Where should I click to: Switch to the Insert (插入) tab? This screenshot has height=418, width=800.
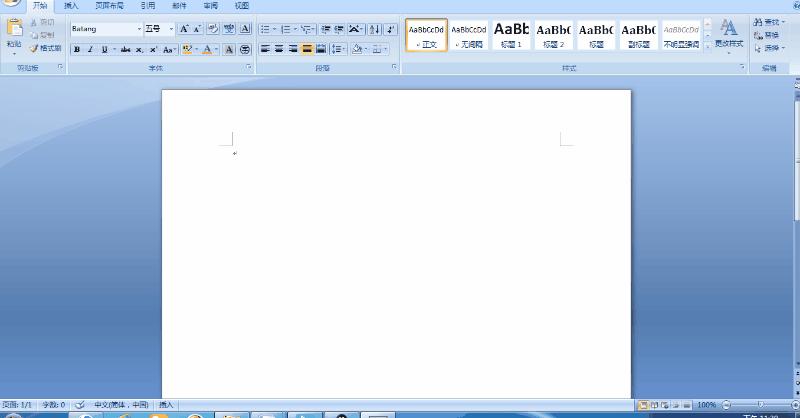click(x=71, y=5)
